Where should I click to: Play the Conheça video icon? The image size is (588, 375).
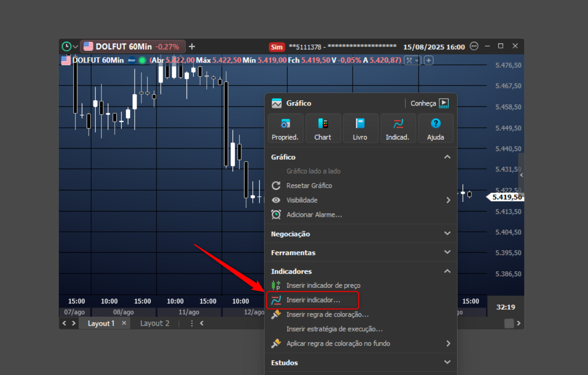tap(444, 103)
